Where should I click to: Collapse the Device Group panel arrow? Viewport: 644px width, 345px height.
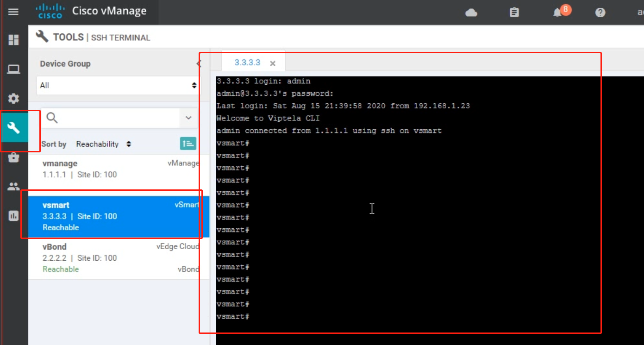point(199,64)
